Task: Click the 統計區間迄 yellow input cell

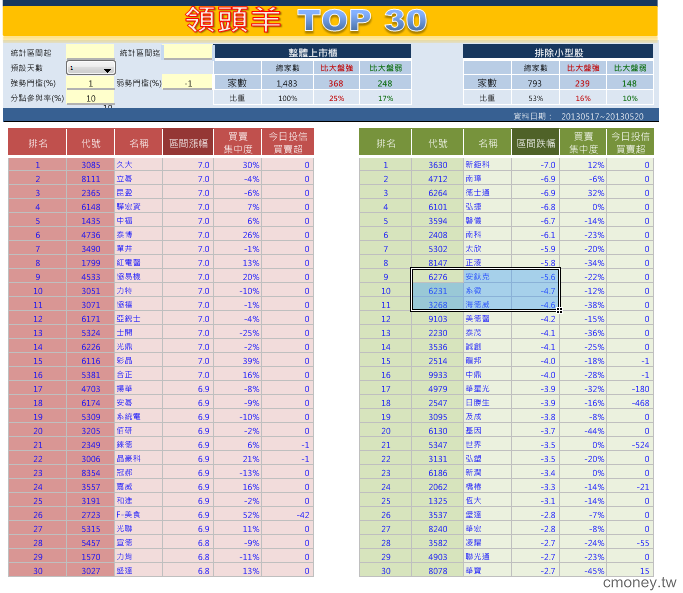Action: [x=188, y=52]
